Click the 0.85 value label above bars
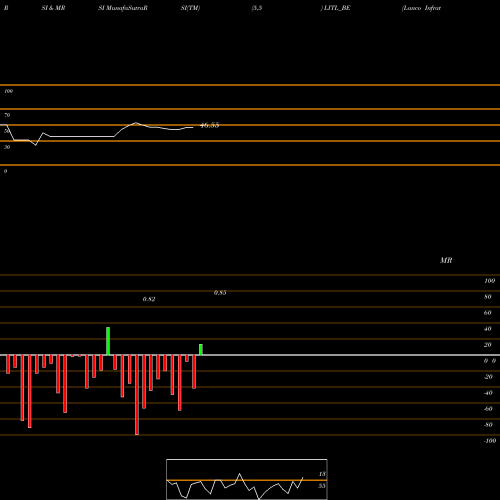Screen dimensions: 500x500 tap(220, 293)
